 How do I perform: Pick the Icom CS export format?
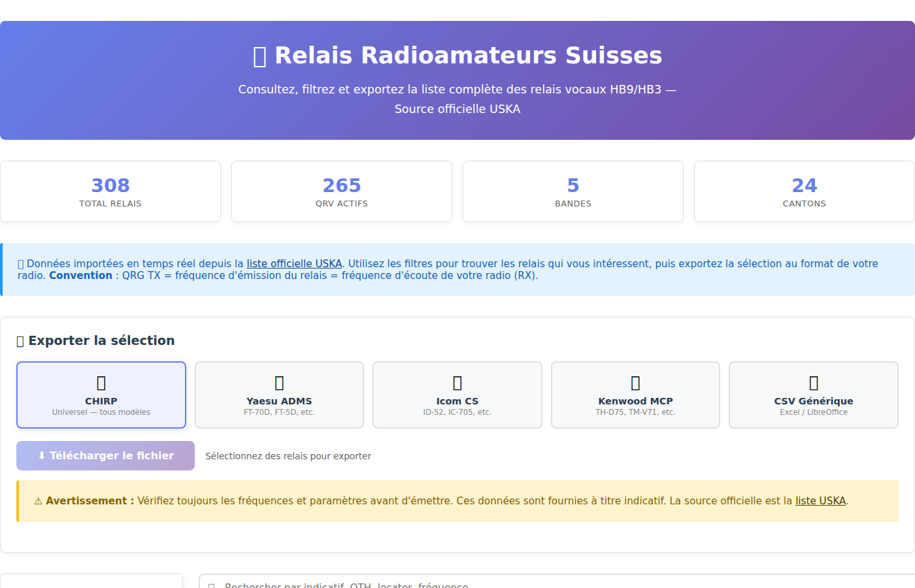(457, 395)
